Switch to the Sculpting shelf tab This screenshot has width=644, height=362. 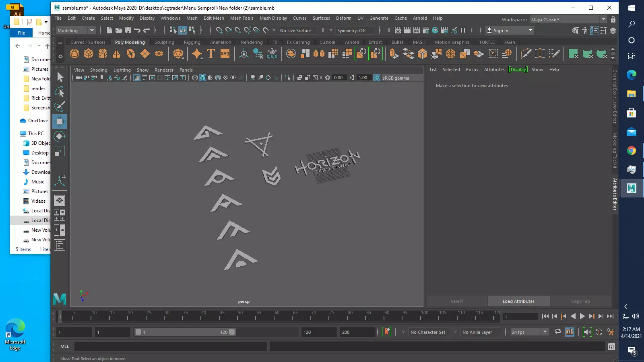click(x=164, y=42)
